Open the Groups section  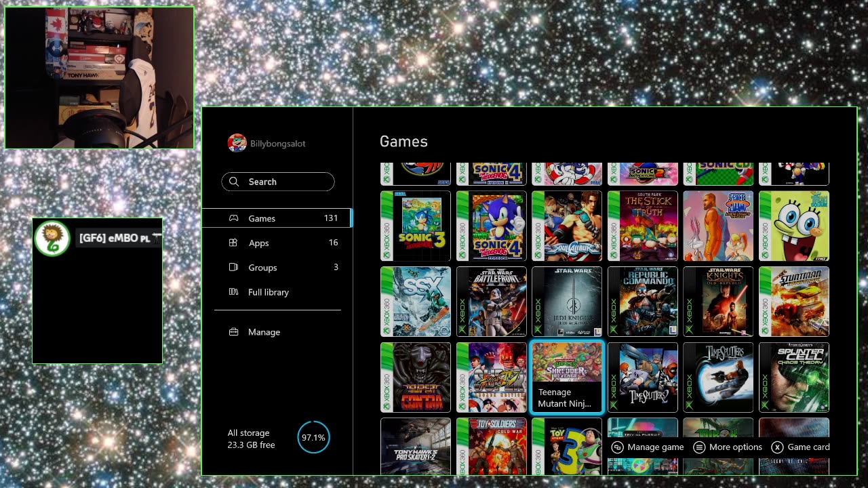click(277, 268)
